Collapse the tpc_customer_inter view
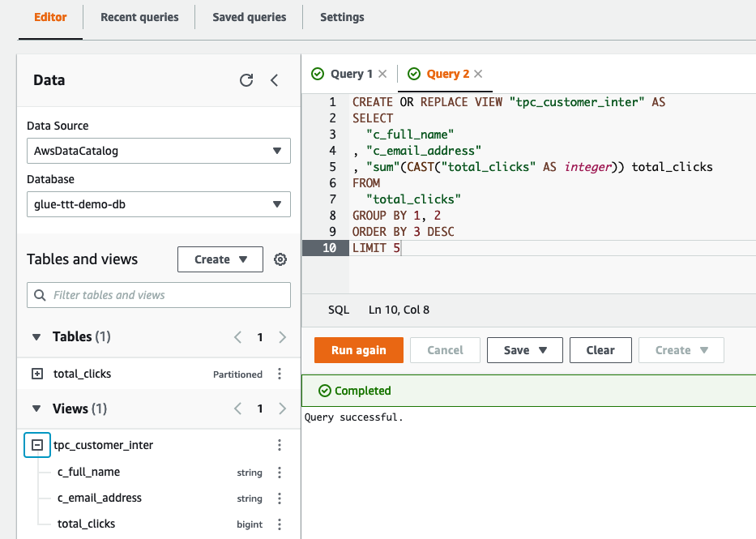Image resolution: width=756 pixels, height=539 pixels. coord(37,445)
